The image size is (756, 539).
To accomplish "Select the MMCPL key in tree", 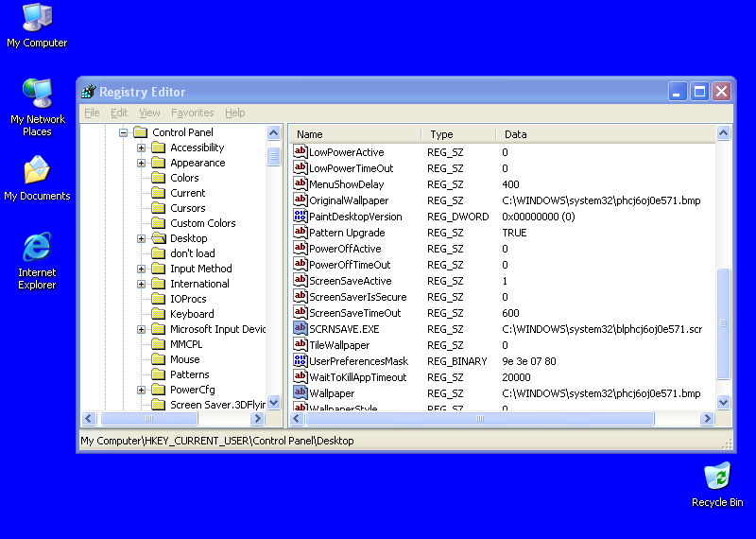I will pyautogui.click(x=186, y=344).
